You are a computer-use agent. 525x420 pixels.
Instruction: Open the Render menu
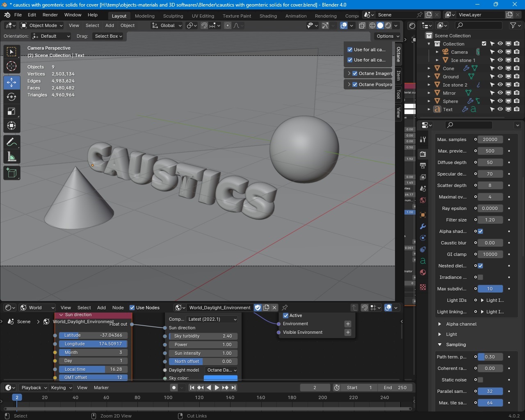click(50, 15)
